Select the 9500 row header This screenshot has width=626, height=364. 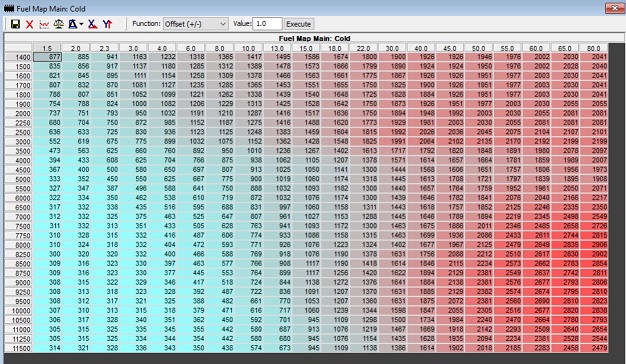pos(19,301)
